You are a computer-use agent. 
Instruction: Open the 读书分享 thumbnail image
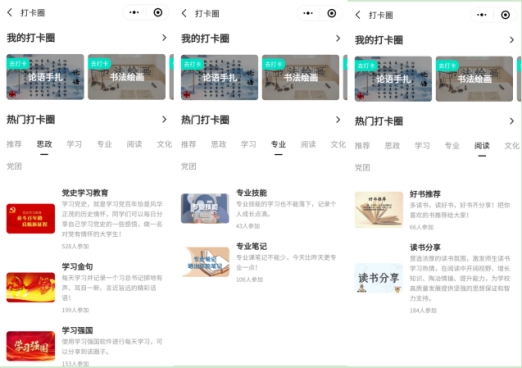[x=379, y=278]
